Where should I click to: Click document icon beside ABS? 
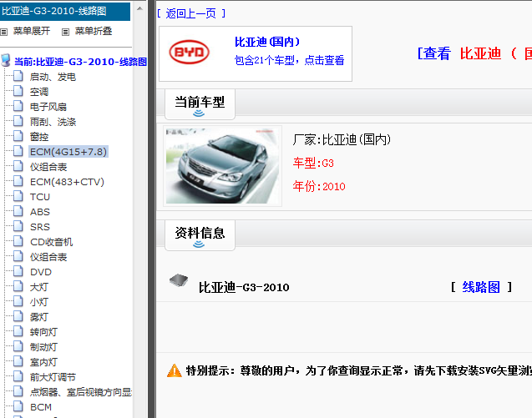point(18,211)
